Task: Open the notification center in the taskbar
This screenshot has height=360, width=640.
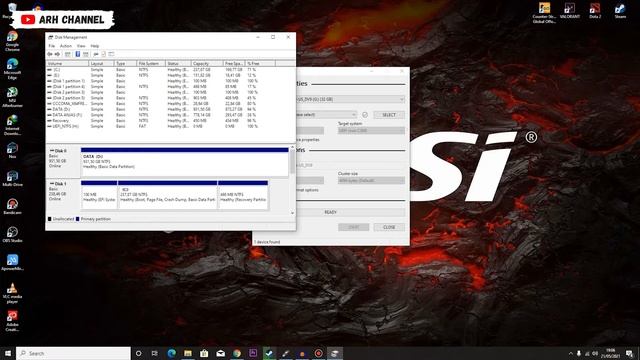Action: [x=630, y=353]
